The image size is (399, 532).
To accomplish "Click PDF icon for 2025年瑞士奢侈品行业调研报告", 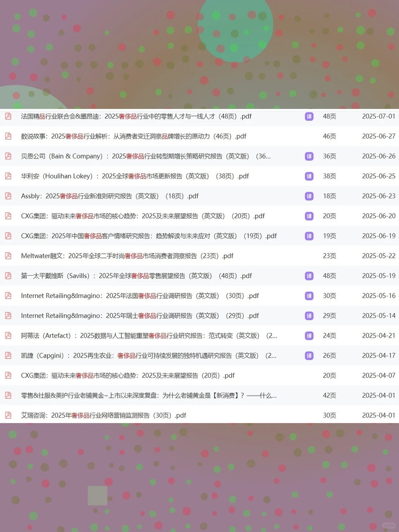I will click(8, 316).
